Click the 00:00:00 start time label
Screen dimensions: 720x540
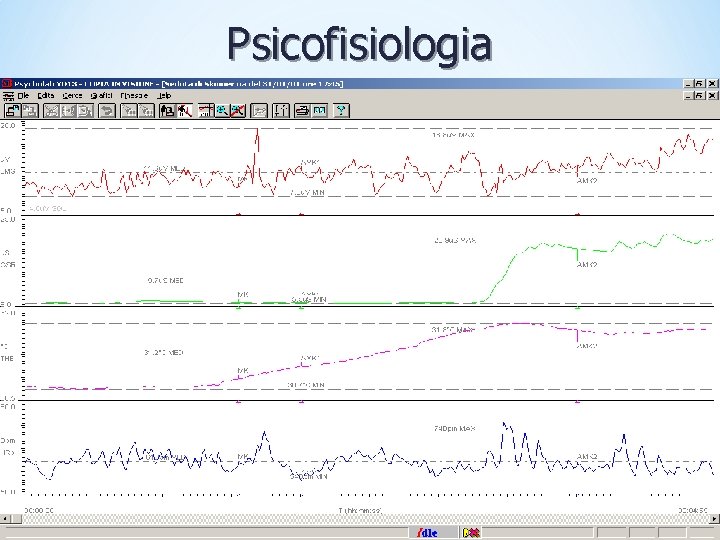point(39,511)
